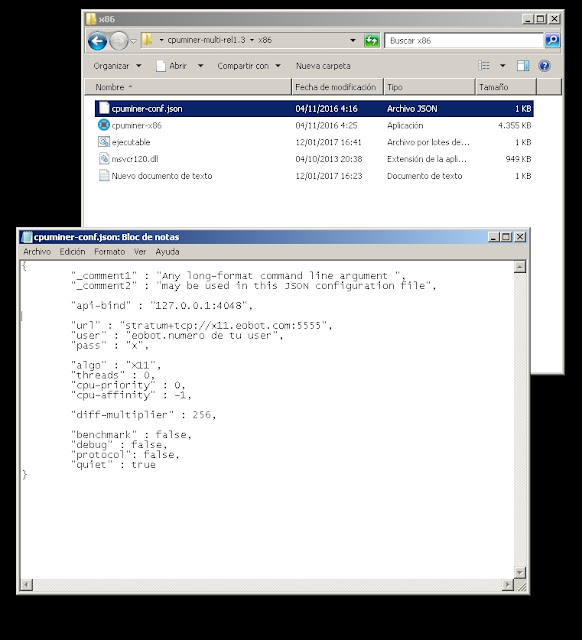Click Notepad scrollbar down arrow
This screenshot has width=582, height=640.
click(520, 572)
